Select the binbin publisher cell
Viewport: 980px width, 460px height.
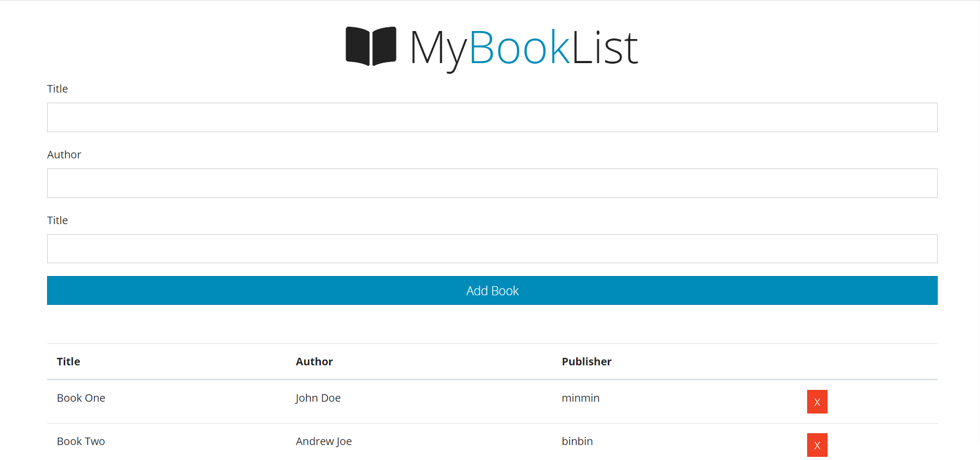click(x=577, y=441)
